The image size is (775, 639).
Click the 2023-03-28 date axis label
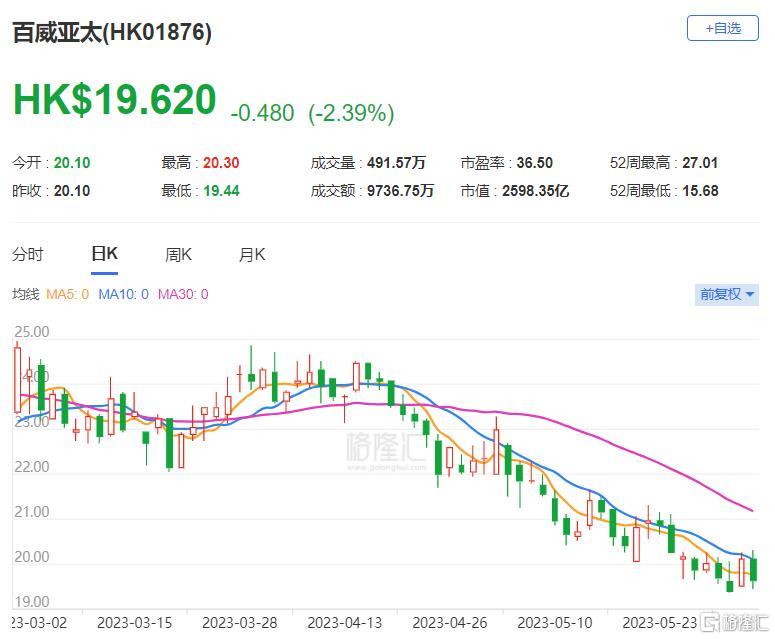tap(240, 623)
